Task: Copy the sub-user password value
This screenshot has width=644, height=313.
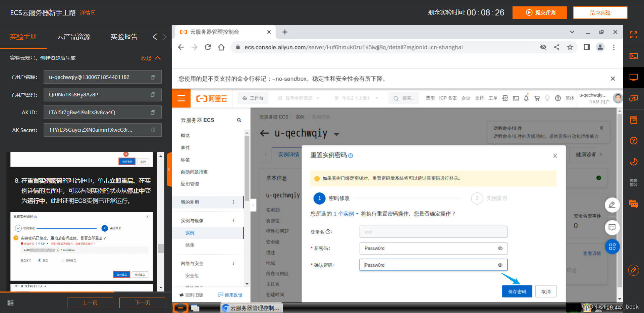Action: 153,95
